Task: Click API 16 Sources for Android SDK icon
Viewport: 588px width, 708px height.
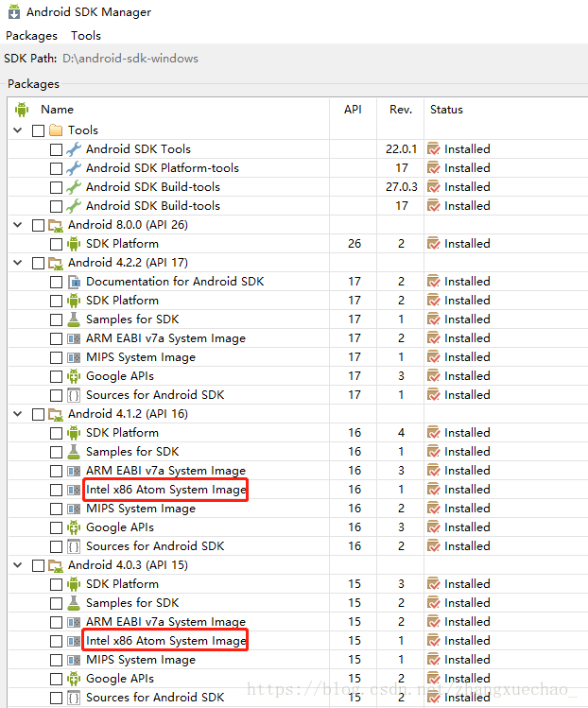Action: click(74, 546)
